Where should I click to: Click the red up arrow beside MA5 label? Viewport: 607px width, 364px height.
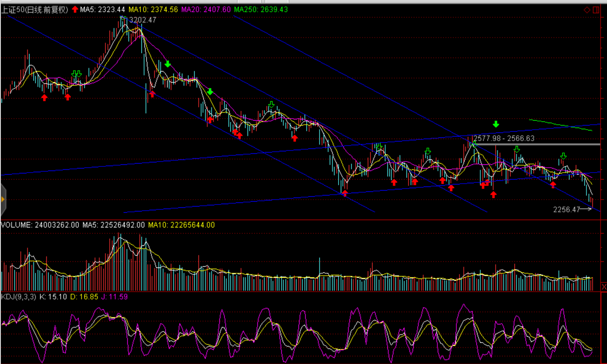tap(75, 9)
